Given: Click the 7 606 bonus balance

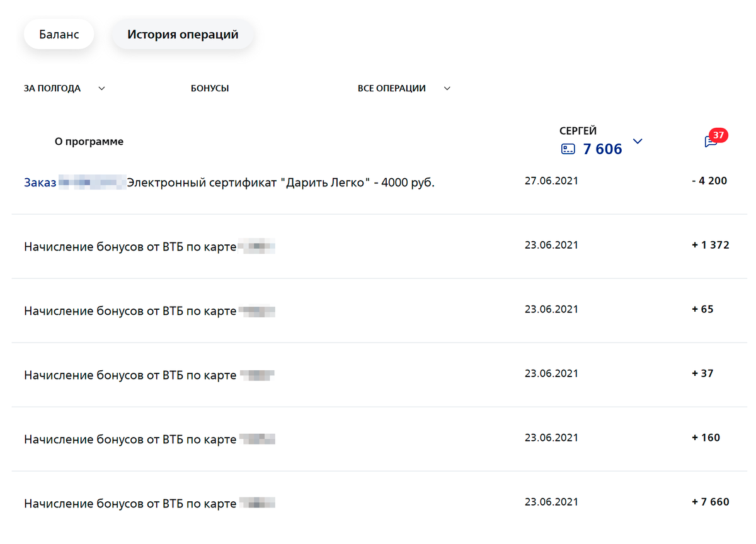Looking at the screenshot, I should (602, 149).
